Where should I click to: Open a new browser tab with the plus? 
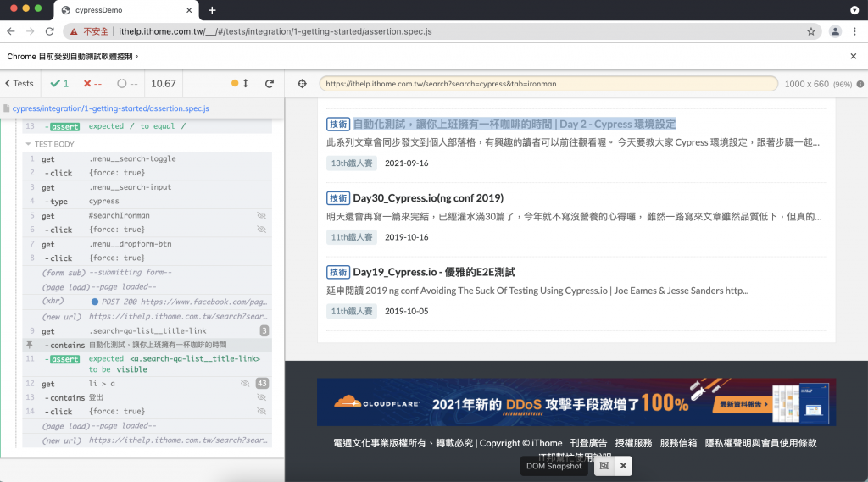[212, 10]
